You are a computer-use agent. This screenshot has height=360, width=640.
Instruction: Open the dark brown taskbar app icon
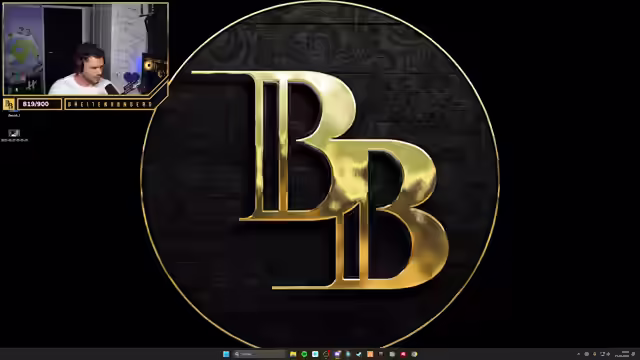381,354
